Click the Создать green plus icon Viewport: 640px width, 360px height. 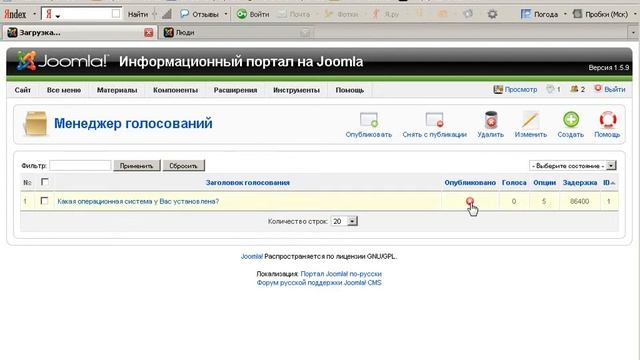coord(571,120)
